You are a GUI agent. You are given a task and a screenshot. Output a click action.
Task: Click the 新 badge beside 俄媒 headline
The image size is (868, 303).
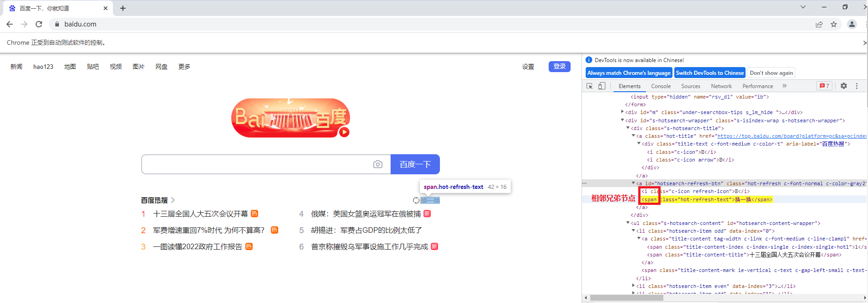tap(427, 214)
